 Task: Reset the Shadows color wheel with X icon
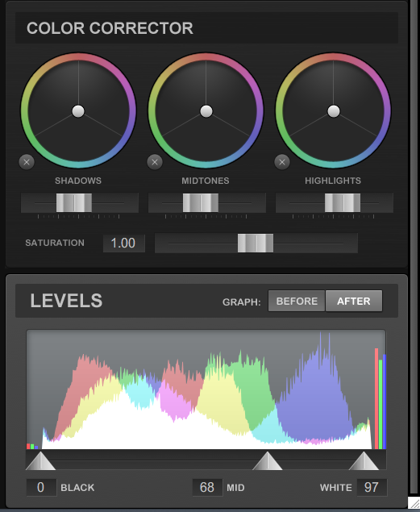coord(27,162)
